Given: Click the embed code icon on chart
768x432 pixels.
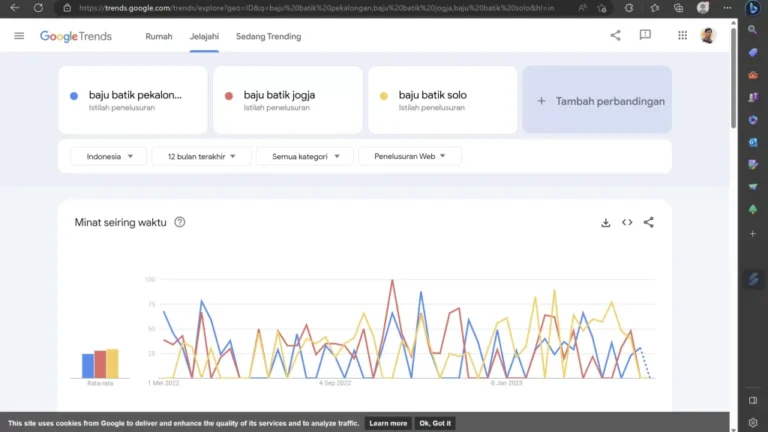Looking at the screenshot, I should click(627, 222).
